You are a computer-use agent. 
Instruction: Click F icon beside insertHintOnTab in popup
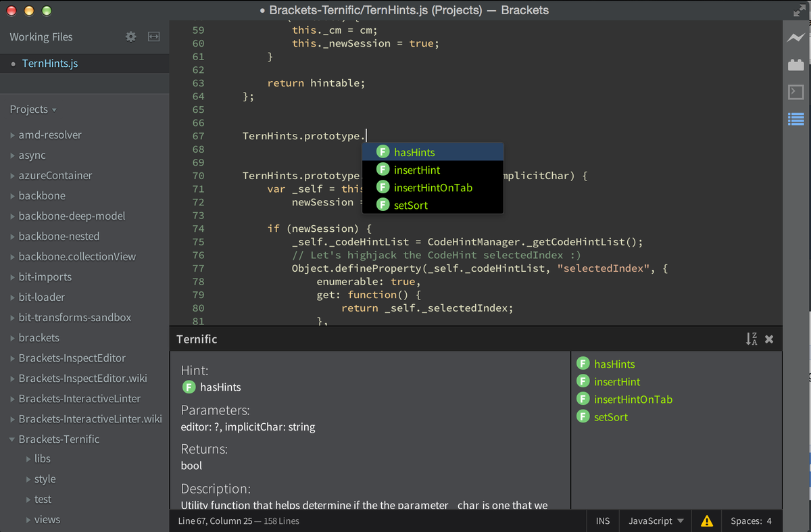[383, 187]
